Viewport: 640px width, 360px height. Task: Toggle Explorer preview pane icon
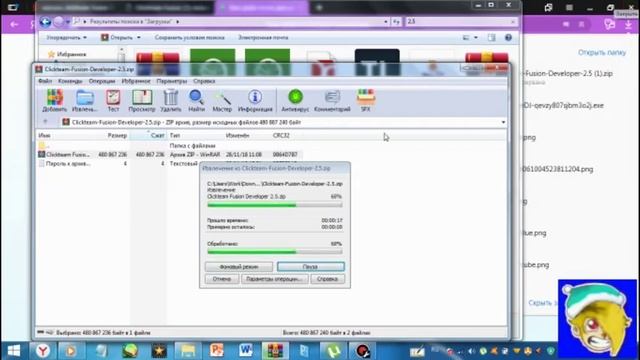491,38
